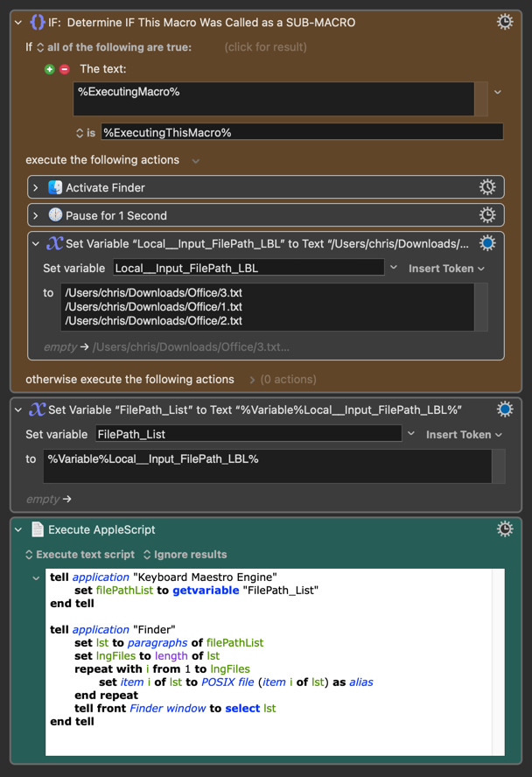Open gear menu of Local__Input_FilePath_LBL action

point(487,243)
